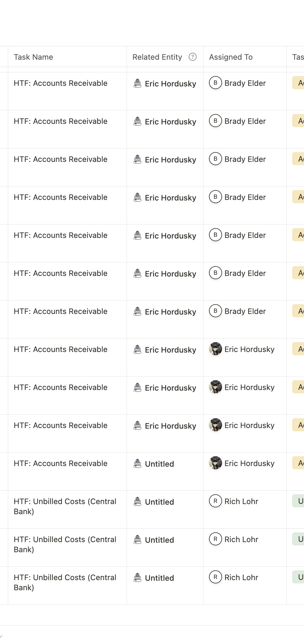Click the building icon in the first table row
This screenshot has height=644, width=304.
click(x=137, y=83)
